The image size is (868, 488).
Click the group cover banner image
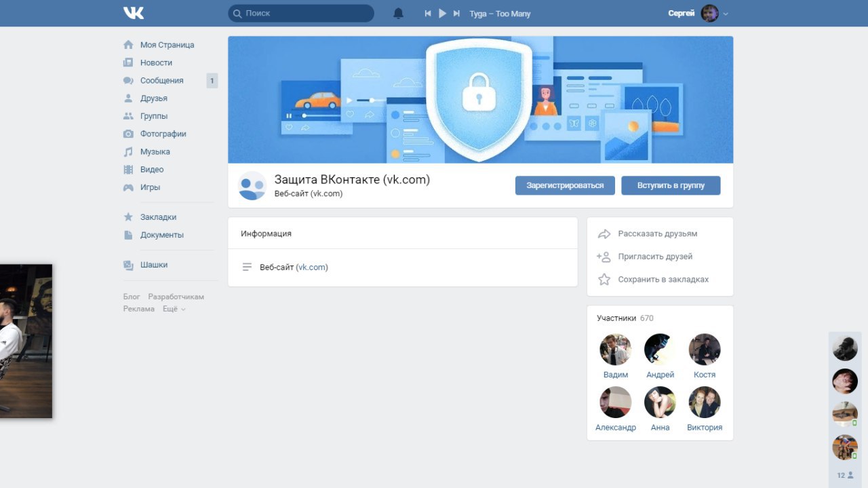[480, 99]
